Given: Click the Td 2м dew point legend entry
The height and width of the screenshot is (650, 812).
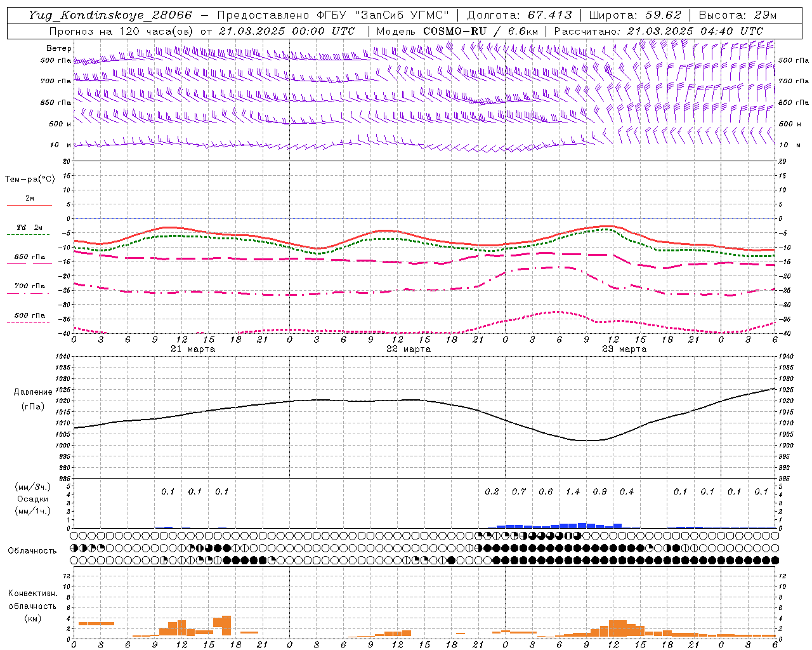Looking at the screenshot, I should click(x=29, y=227).
